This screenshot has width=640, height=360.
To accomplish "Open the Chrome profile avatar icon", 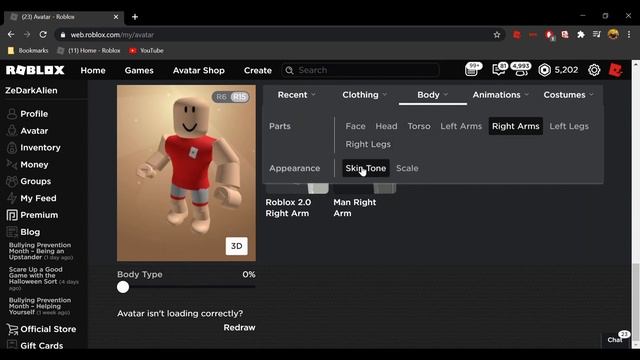I will coord(613,35).
